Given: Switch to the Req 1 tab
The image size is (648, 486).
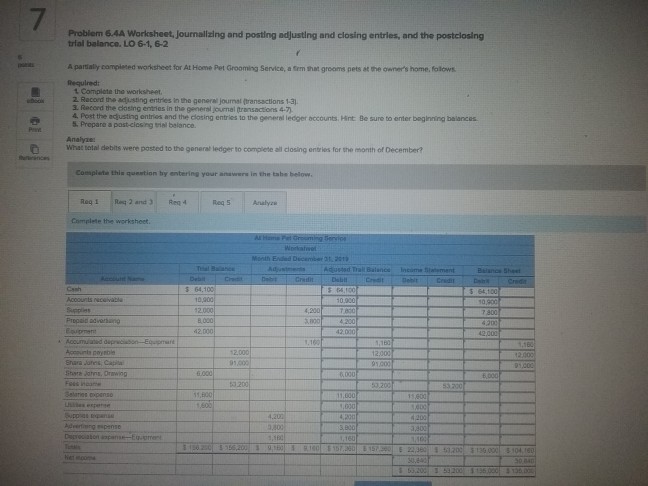Looking at the screenshot, I should click(x=90, y=202).
